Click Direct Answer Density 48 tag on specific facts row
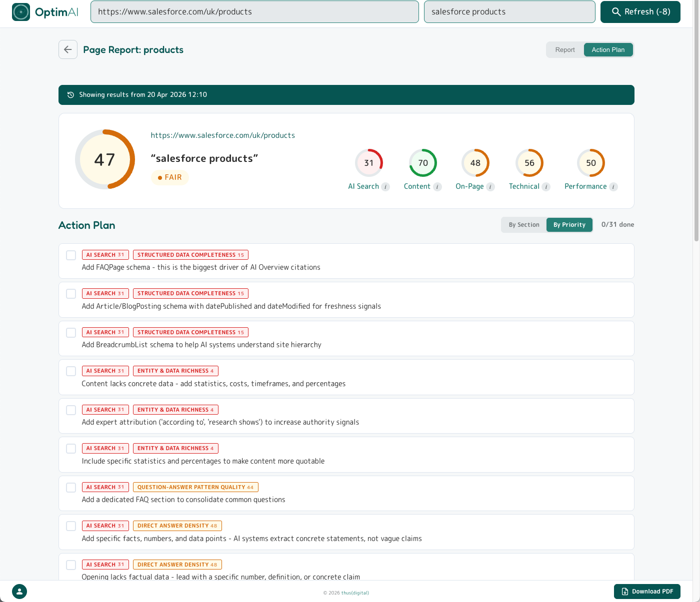Viewport: 700px width, 602px height. [177, 526]
